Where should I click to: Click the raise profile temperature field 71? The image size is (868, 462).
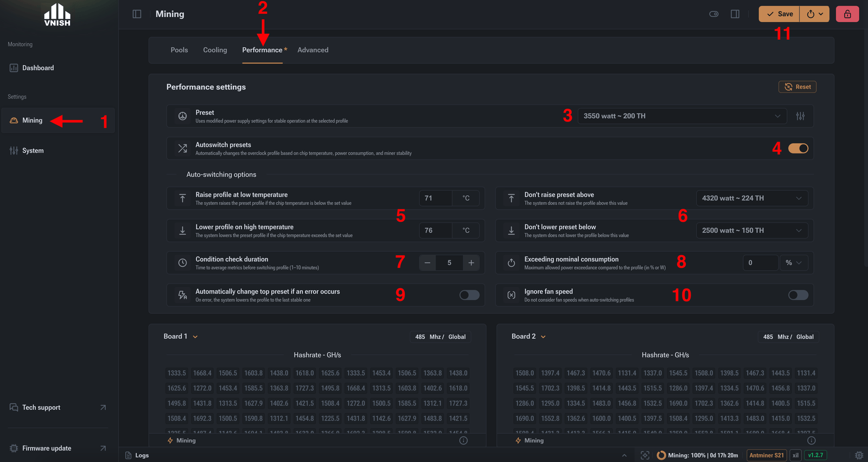tap(436, 198)
